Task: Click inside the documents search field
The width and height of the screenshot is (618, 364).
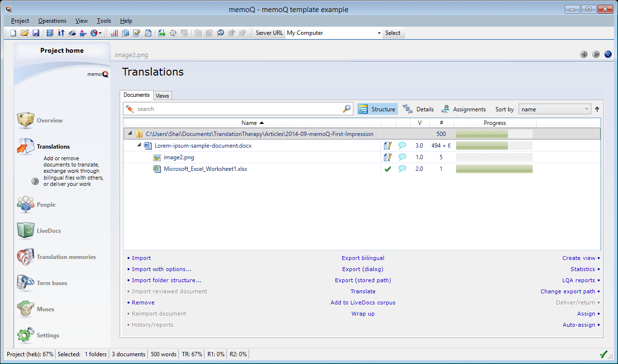Action: pos(238,109)
